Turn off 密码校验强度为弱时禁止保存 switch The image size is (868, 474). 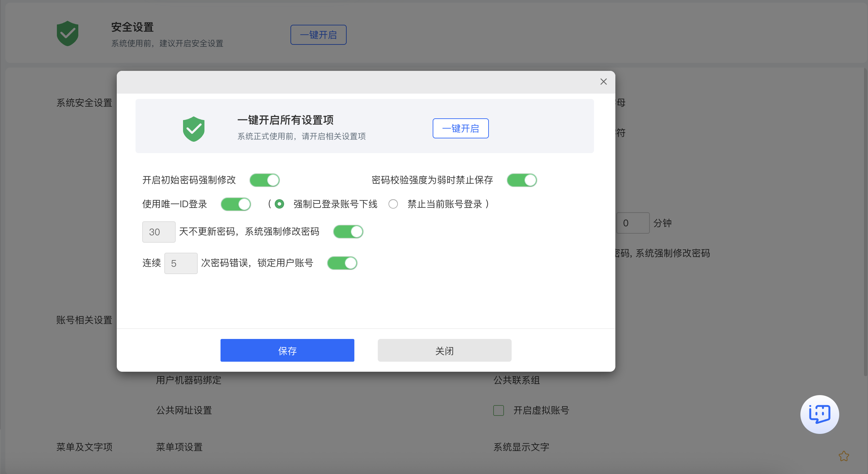click(522, 180)
